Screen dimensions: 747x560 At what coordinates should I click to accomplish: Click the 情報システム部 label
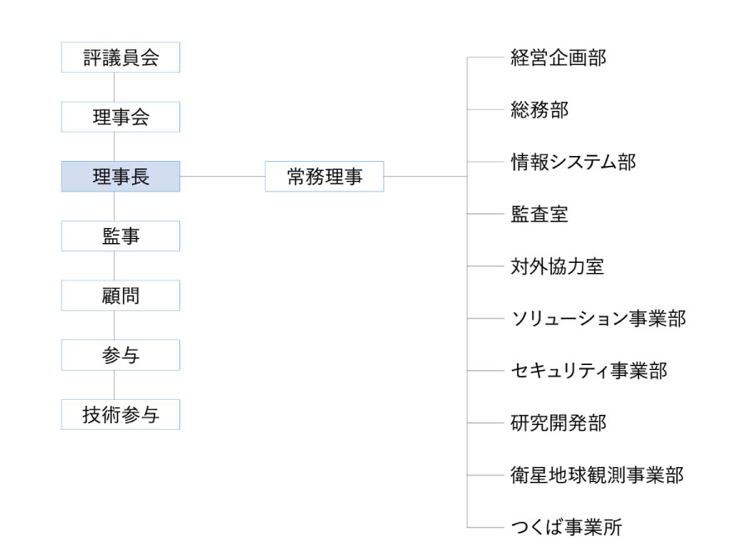point(573,162)
